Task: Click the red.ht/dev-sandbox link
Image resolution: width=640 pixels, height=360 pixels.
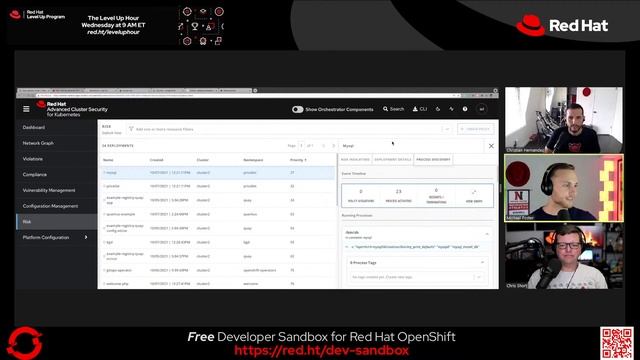Action: (x=321, y=350)
